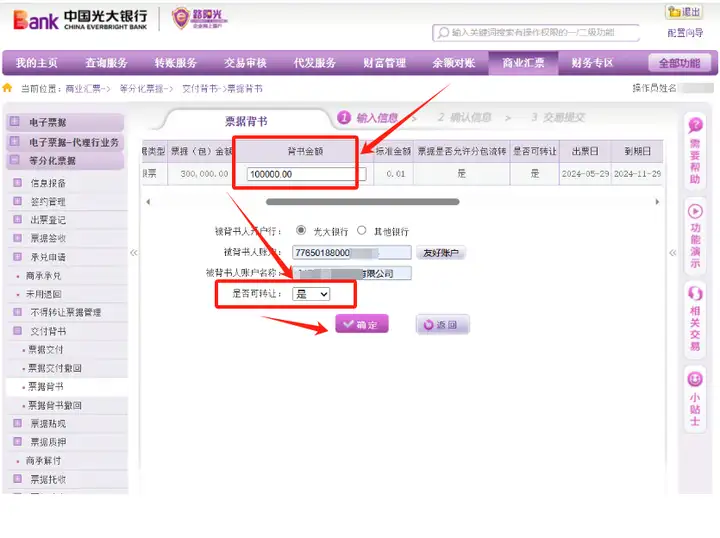
Task: Focus the 背书金额 amount input field
Action: [x=306, y=174]
